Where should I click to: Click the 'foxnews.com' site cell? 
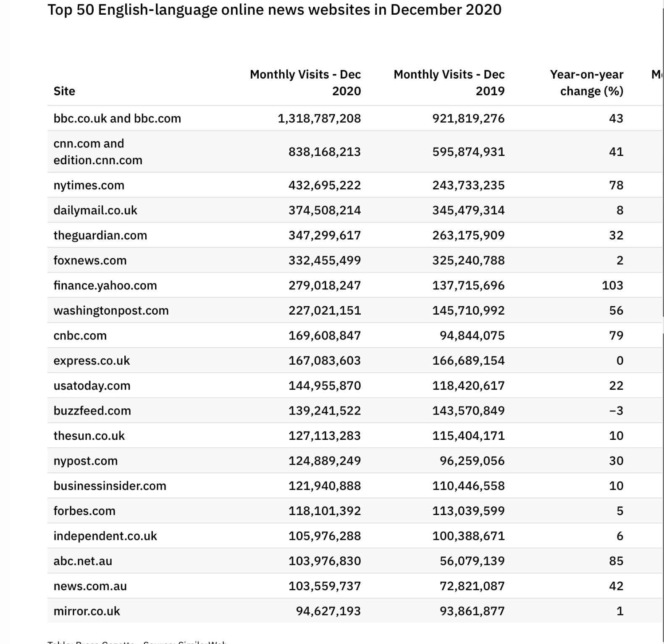90,260
